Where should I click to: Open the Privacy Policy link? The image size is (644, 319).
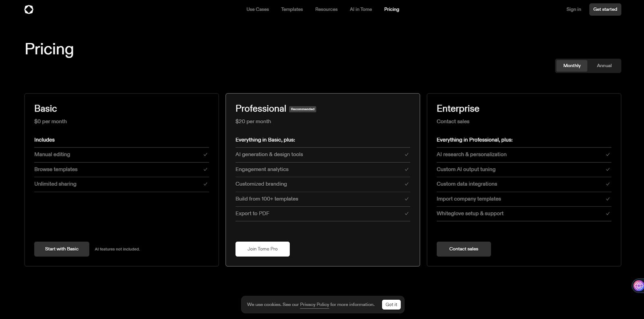pos(314,304)
